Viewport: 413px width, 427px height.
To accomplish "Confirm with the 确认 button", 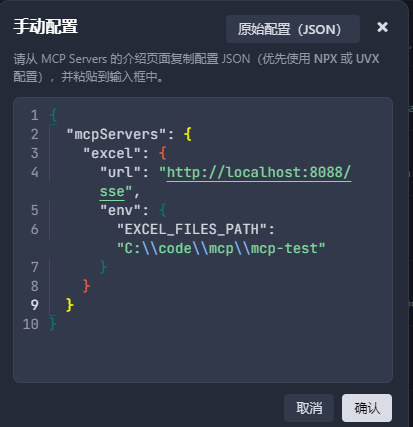I will click(367, 408).
